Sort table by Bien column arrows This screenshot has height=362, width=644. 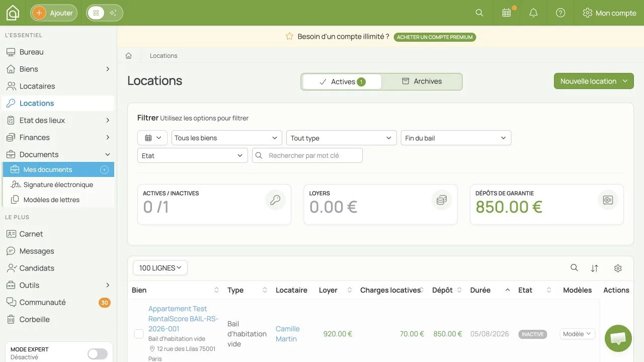pyautogui.click(x=216, y=290)
